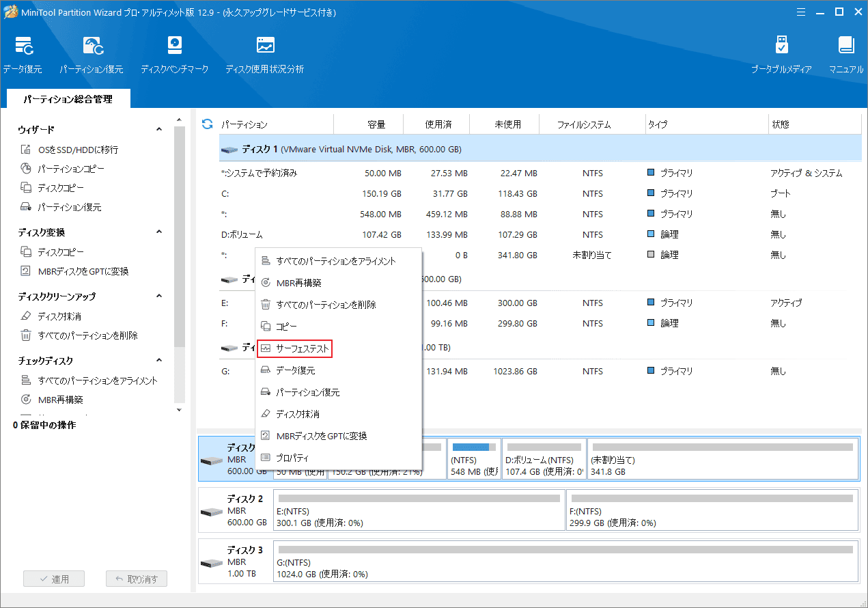The width and height of the screenshot is (868, 608).
Task: Select the C: partition row
Action: [x=540, y=193]
